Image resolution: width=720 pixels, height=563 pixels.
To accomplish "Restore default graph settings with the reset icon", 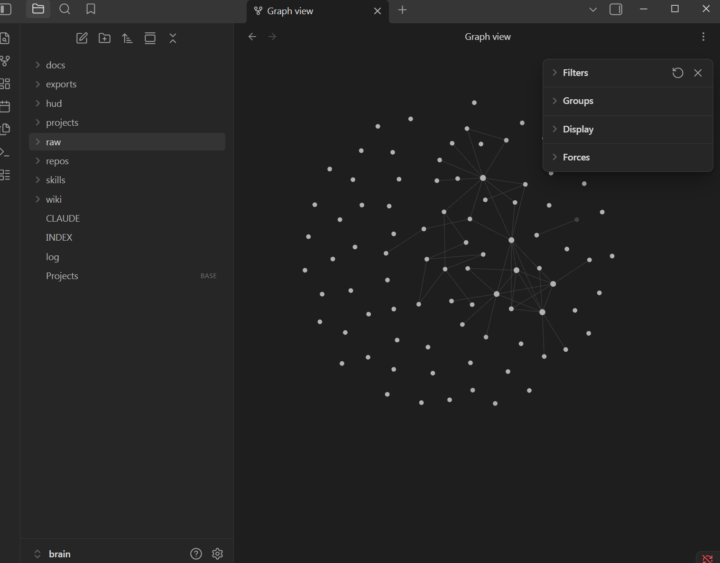I will tap(678, 73).
